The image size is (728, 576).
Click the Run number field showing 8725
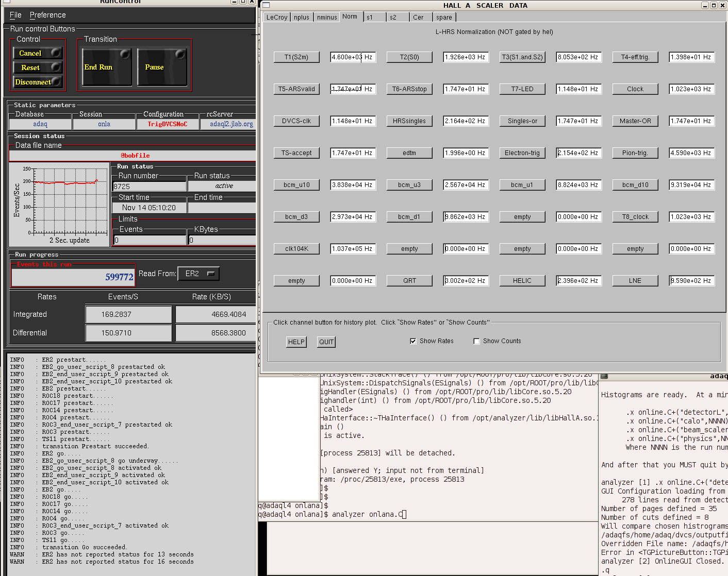pos(150,187)
